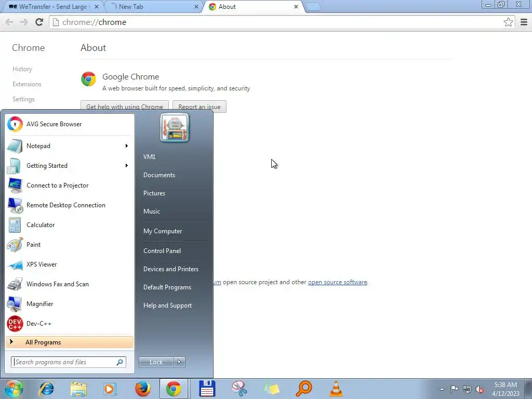Open a new Chrome tab button
The height and width of the screenshot is (399, 532).
[313, 7]
